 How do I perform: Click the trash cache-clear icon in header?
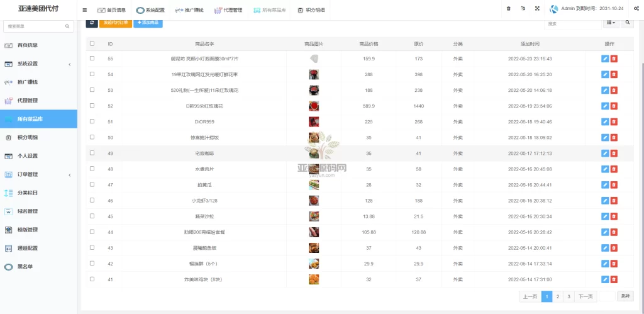point(508,9)
